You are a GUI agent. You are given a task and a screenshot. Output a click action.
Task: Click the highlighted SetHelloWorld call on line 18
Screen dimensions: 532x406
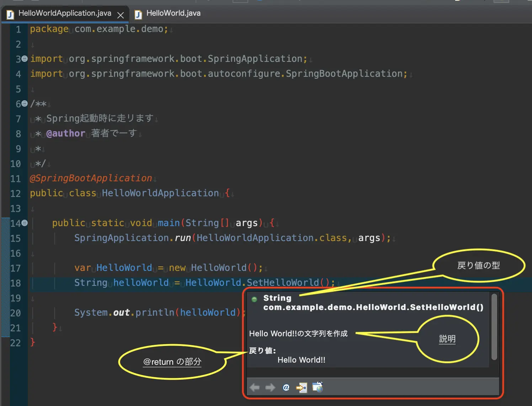coord(281,283)
